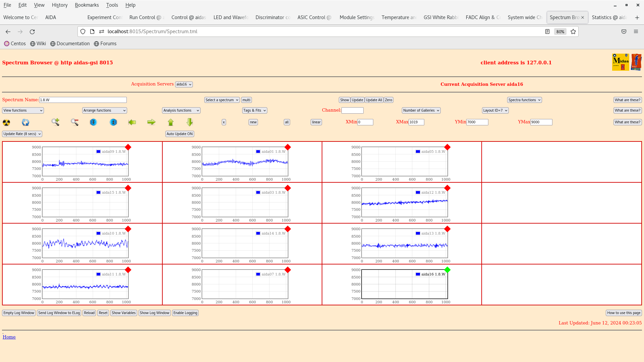Screen dimensions: 644x362
Task: Switch to the Run Control tab
Action: click(x=146, y=17)
